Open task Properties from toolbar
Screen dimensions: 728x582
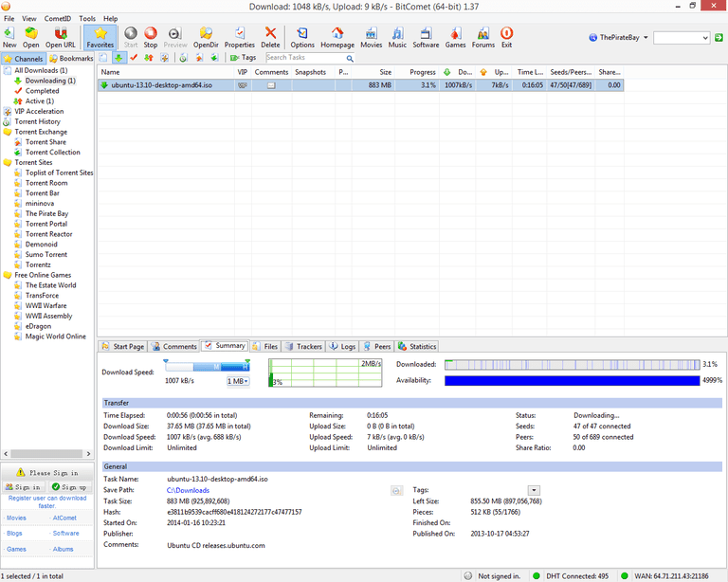(x=240, y=37)
